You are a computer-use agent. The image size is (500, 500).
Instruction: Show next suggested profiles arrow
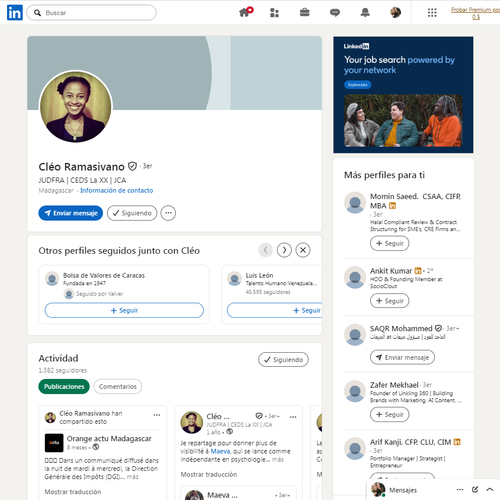[x=284, y=250]
